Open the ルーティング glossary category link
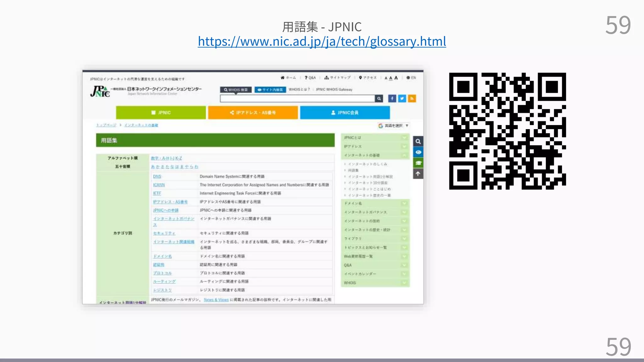644x362 pixels. click(x=164, y=282)
